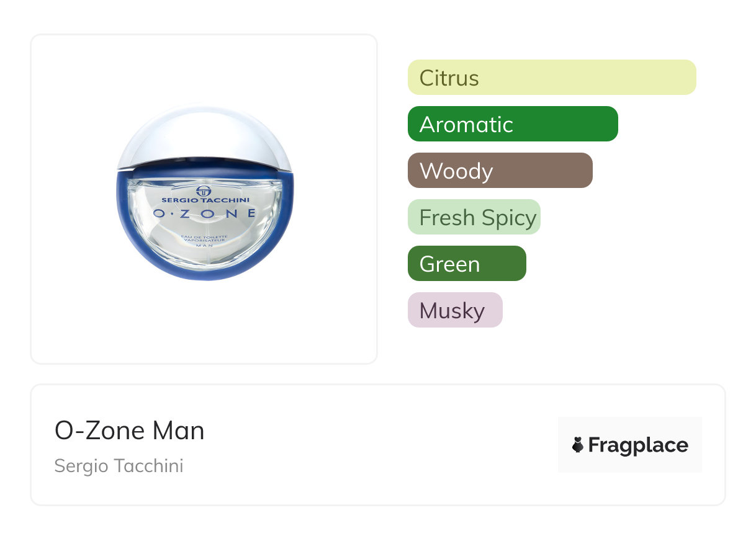Click the O-Zone Man product title
The image size is (756, 536).
point(130,431)
